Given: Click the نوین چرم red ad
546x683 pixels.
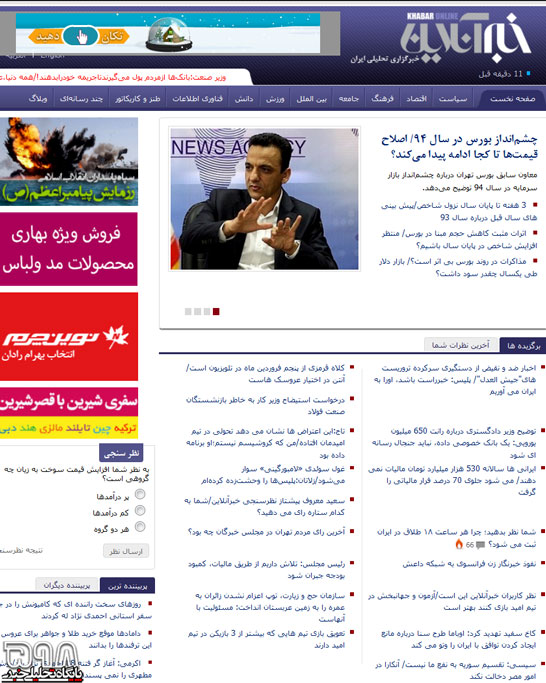Looking at the screenshot, I should click(69, 337).
